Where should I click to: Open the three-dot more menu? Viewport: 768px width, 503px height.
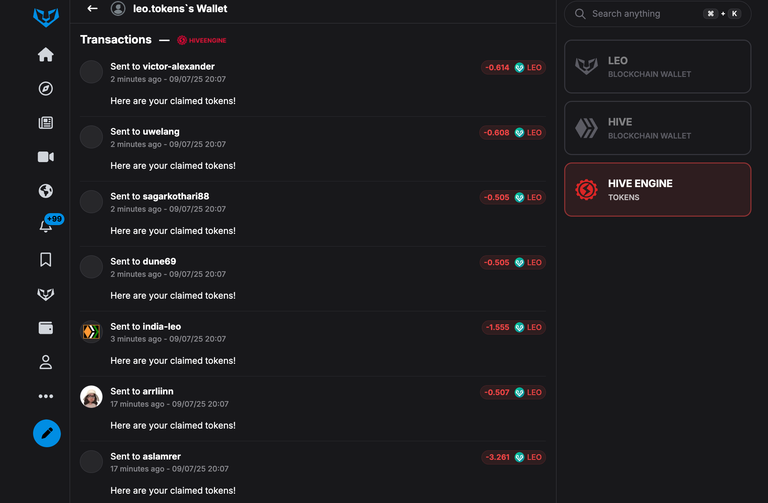coord(46,396)
